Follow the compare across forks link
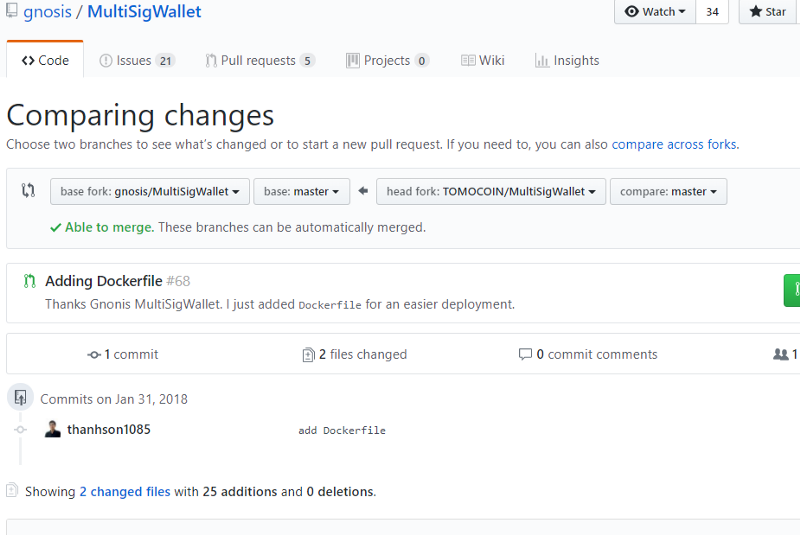 (x=673, y=144)
